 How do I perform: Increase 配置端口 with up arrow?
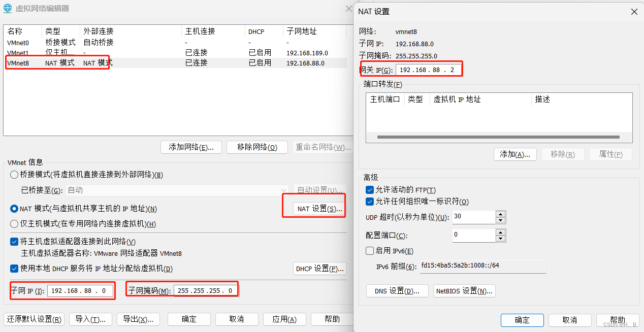click(501, 233)
